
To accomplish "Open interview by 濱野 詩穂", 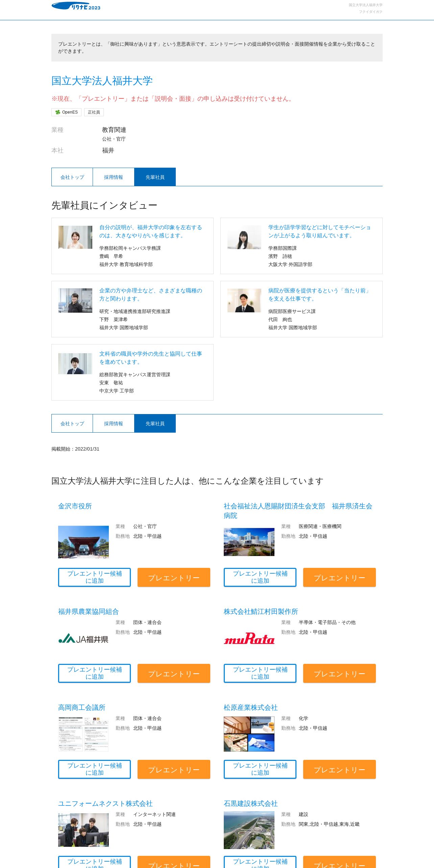I will click(319, 232).
